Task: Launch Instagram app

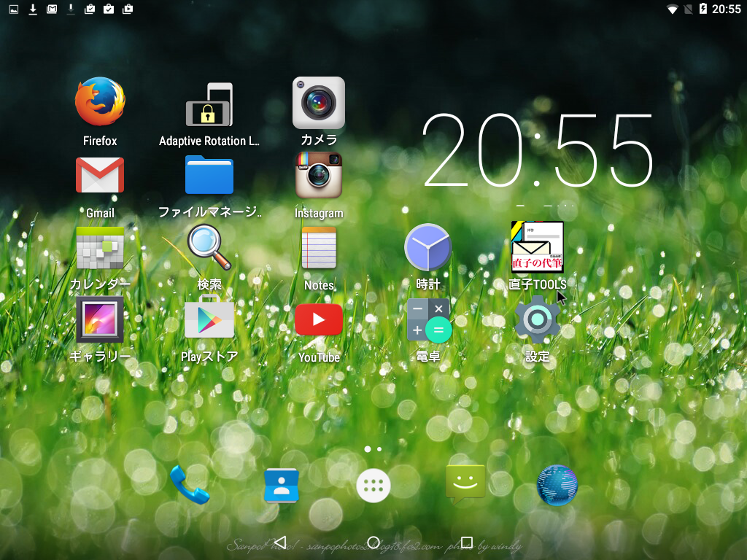Action: (318, 175)
